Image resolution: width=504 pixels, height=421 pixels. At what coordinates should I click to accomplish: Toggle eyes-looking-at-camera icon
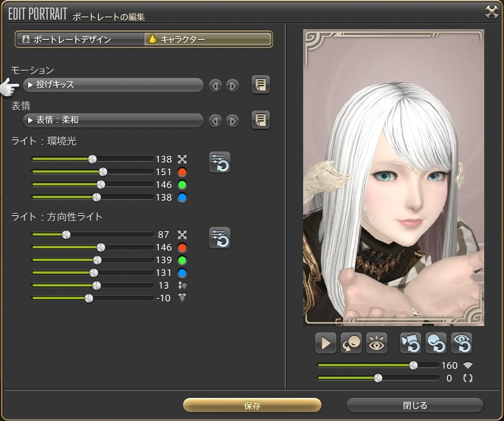[x=377, y=343]
